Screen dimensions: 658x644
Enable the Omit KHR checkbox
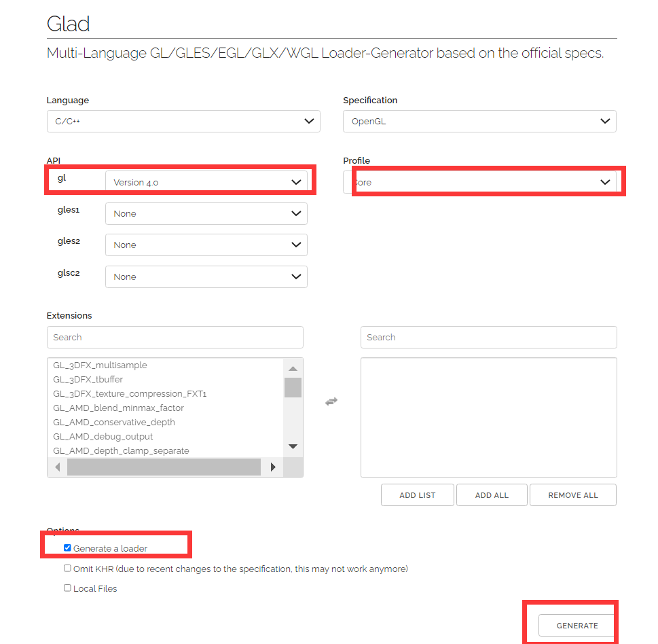67,568
